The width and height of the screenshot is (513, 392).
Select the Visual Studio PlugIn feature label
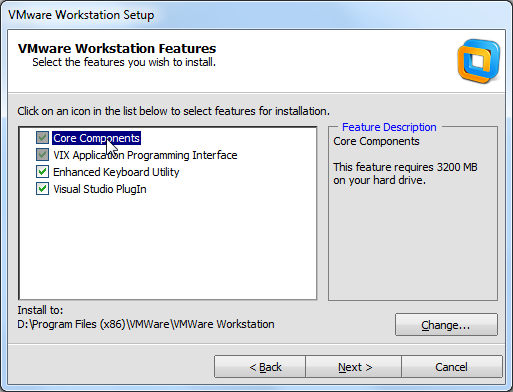100,189
